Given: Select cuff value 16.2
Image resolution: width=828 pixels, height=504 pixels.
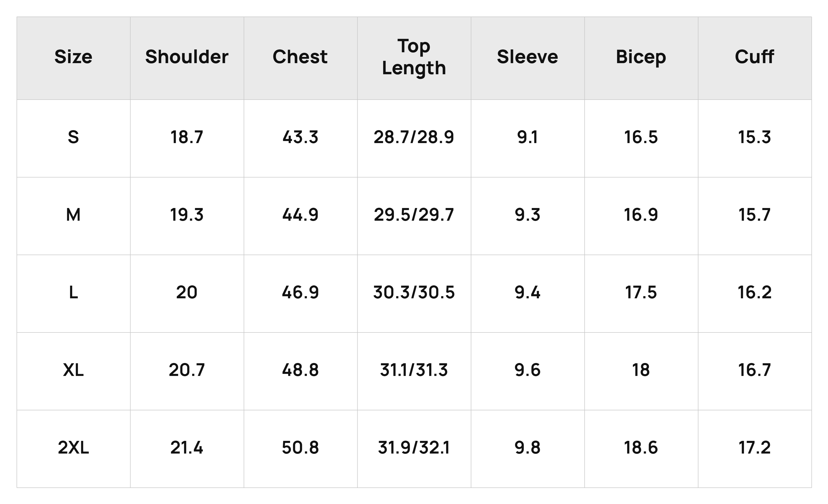Looking at the screenshot, I should pos(755,292).
